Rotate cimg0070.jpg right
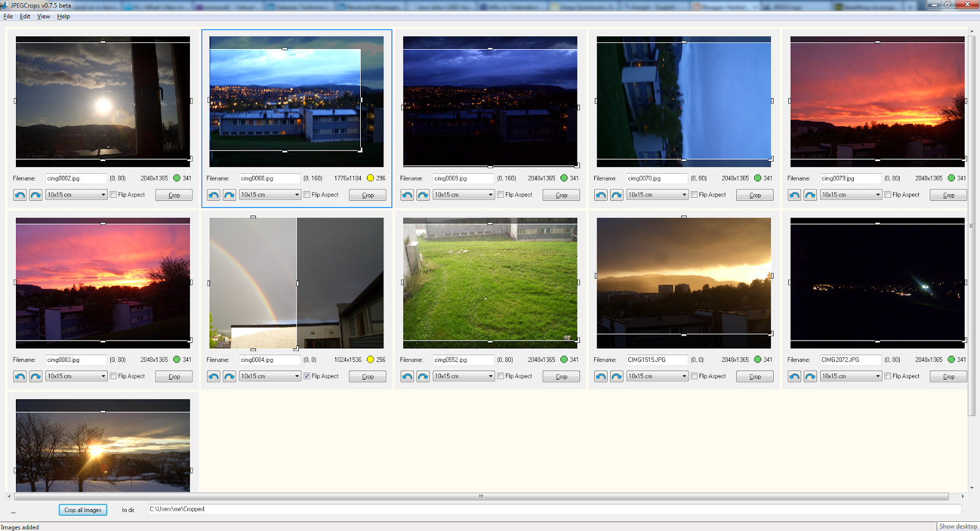 tap(616, 195)
